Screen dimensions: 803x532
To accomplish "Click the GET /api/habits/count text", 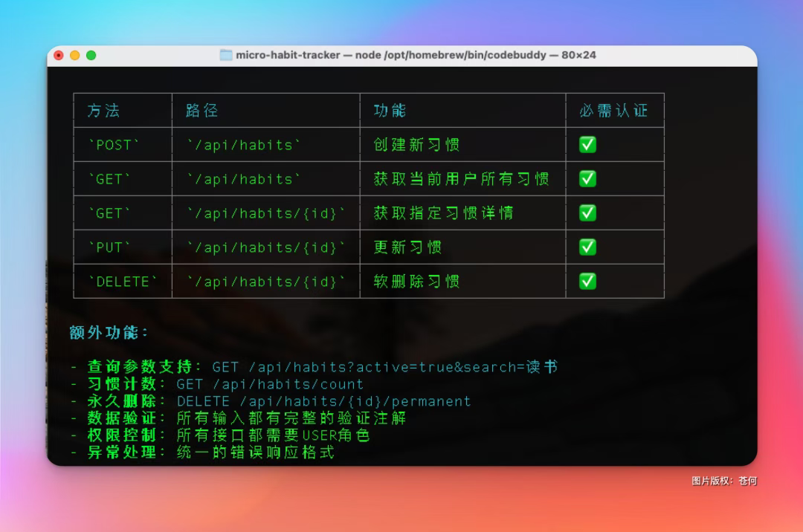I will [270, 384].
